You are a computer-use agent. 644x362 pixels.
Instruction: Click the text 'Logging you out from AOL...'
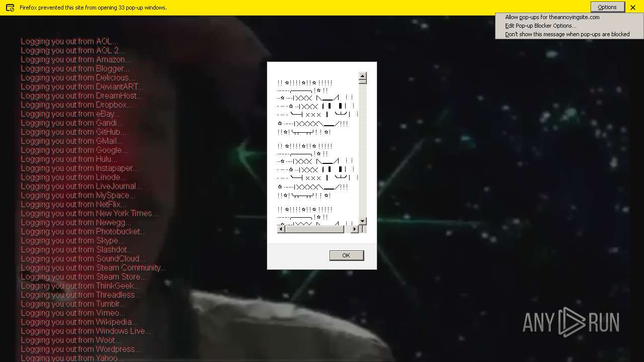69,41
